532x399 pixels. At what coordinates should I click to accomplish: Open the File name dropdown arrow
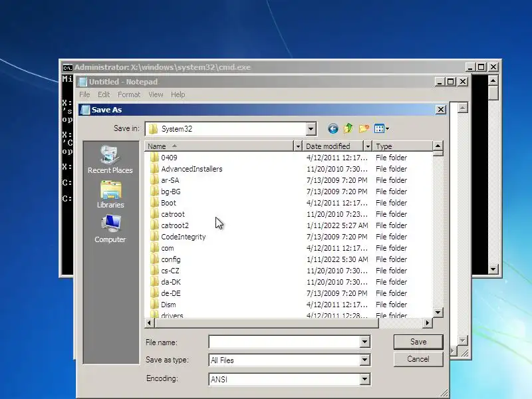pyautogui.click(x=364, y=342)
